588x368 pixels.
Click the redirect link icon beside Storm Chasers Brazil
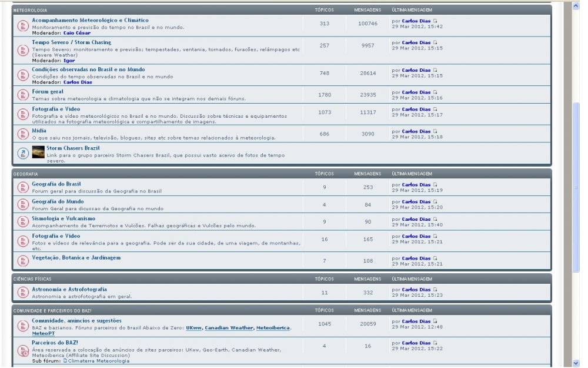[22, 153]
